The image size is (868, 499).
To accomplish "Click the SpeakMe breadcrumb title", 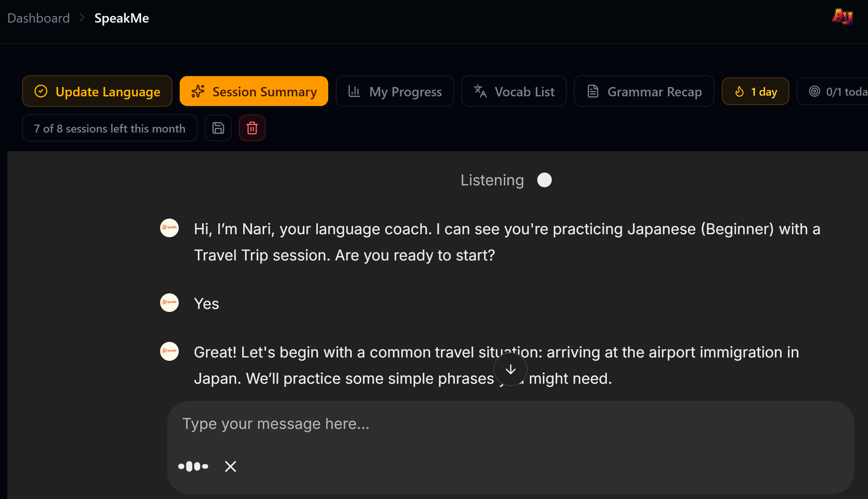I will coord(122,18).
